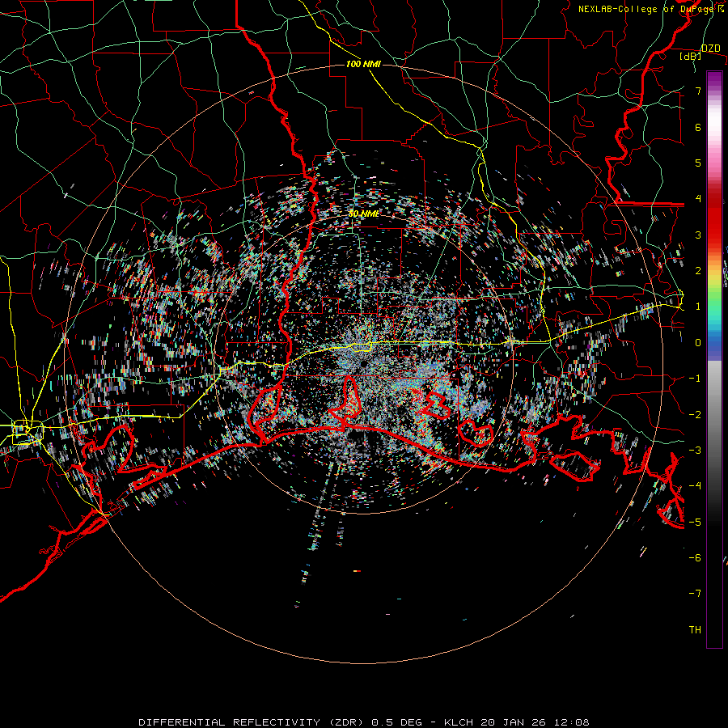Click the -2 value on color scale
The image size is (728, 728).
point(695,414)
